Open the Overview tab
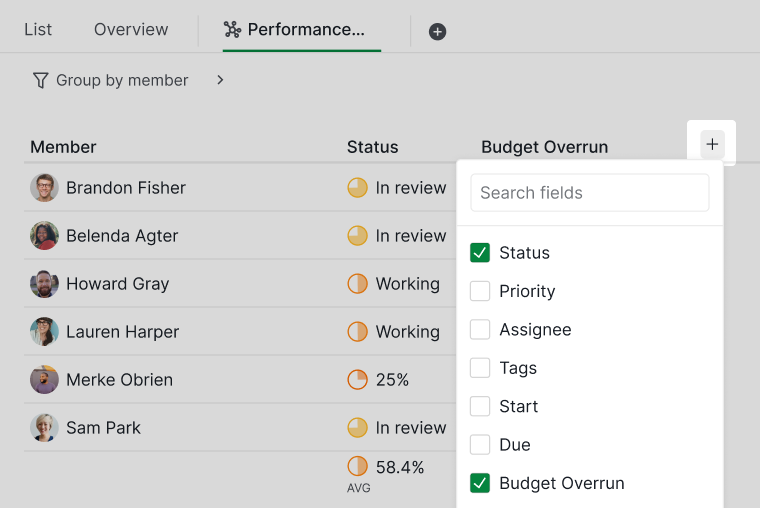 [131, 30]
